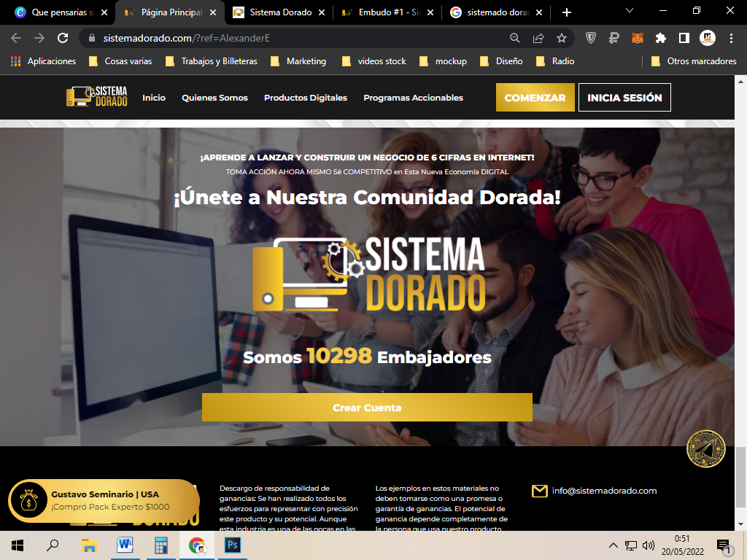Open the Extensions puzzle piece menu
The width and height of the screenshot is (747, 560).
[660, 38]
